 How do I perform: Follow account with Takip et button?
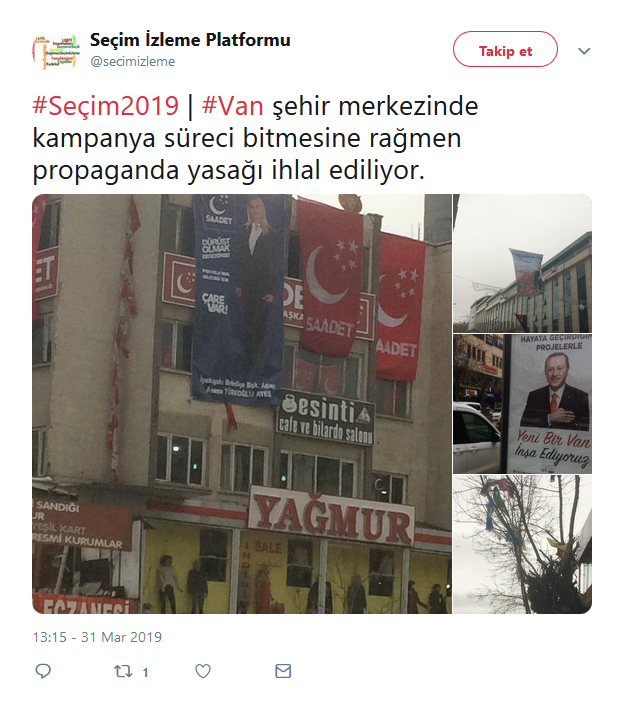click(505, 49)
